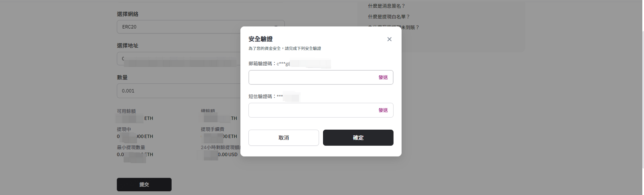Screen dimensions: 644x195
Task: Click the 短信驗證碼 input field
Action: [312, 110]
